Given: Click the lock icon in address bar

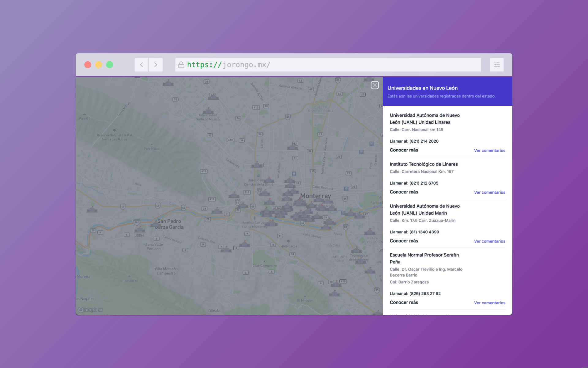Looking at the screenshot, I should 181,65.
